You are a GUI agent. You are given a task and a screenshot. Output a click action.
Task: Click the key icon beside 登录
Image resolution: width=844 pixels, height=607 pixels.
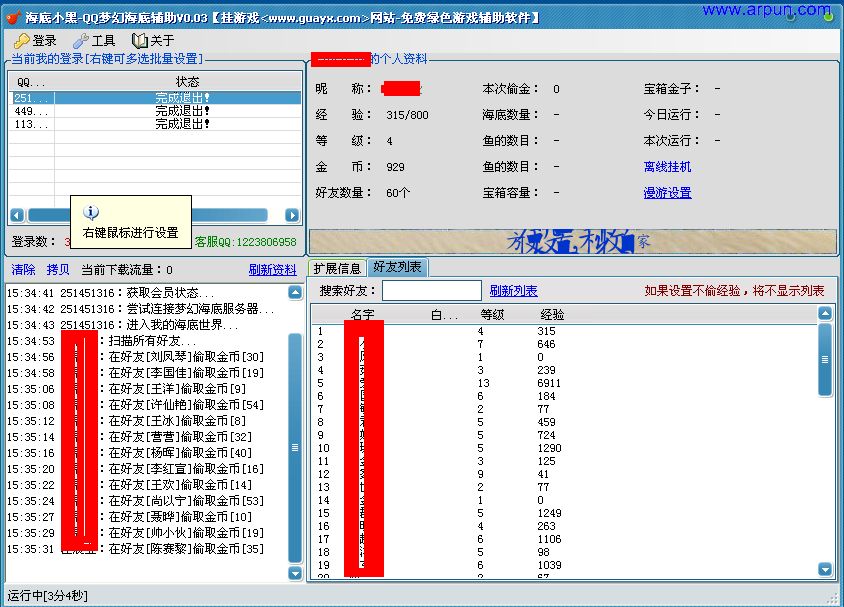click(22, 41)
